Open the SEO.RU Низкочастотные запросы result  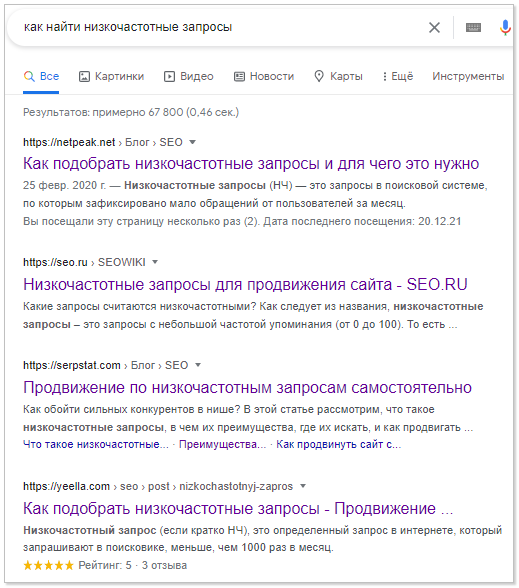click(245, 284)
